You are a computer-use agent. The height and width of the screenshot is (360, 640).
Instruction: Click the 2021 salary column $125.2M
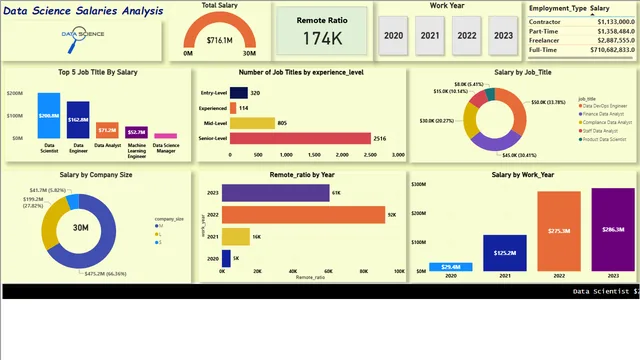coord(505,253)
